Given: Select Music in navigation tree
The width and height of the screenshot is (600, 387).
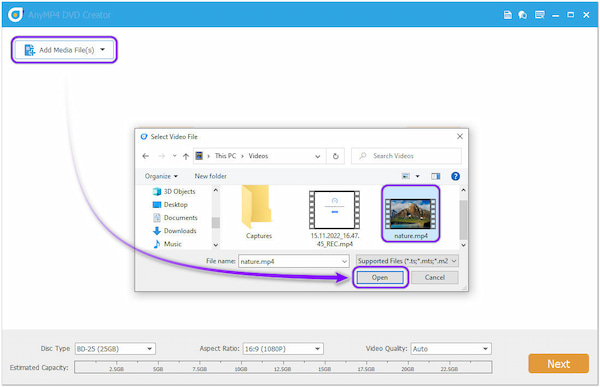Looking at the screenshot, I should click(x=167, y=244).
